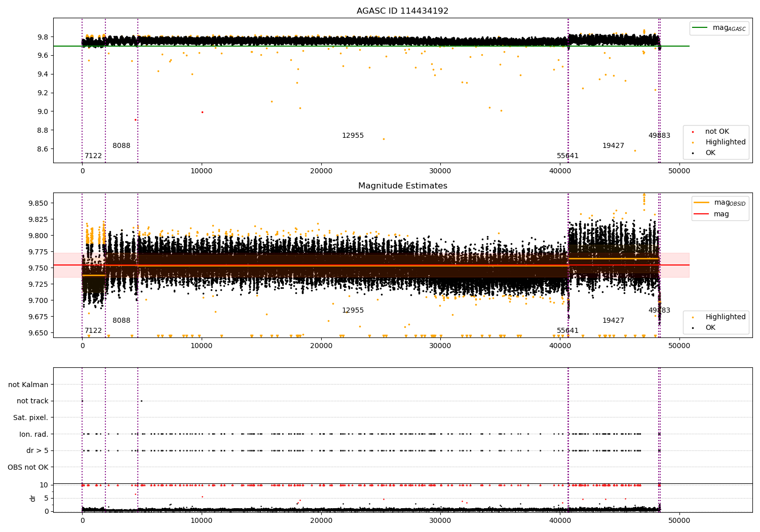Viewport: 760px width, 532px height.
Task: Click label 19427 in the Magnitude Estimates plot
Action: coord(613,320)
